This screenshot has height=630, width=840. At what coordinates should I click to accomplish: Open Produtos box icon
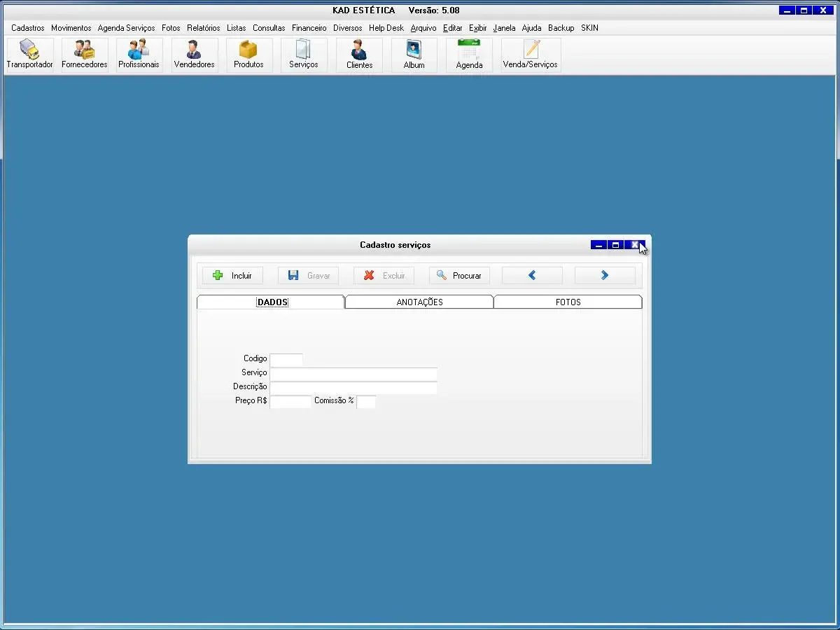pyautogui.click(x=248, y=55)
